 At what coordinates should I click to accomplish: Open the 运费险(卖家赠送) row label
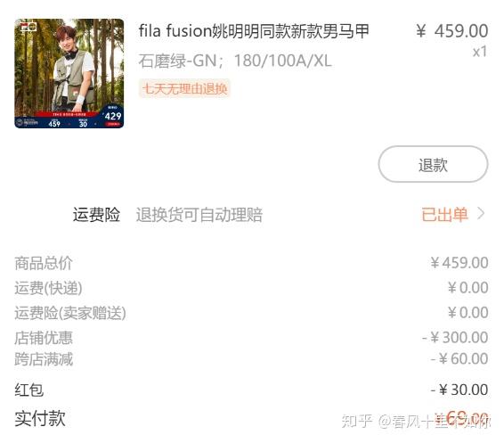70,313
